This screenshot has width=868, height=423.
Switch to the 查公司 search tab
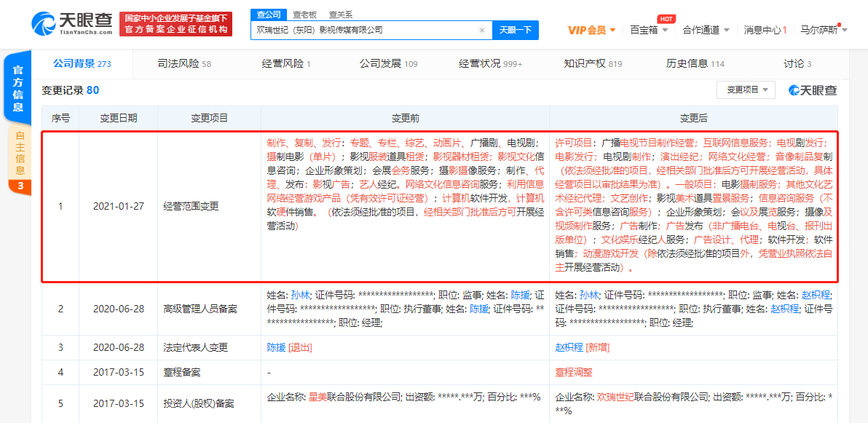269,15
